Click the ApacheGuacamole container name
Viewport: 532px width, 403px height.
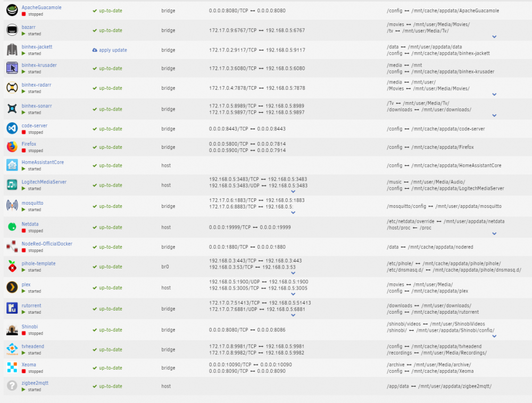41,7
